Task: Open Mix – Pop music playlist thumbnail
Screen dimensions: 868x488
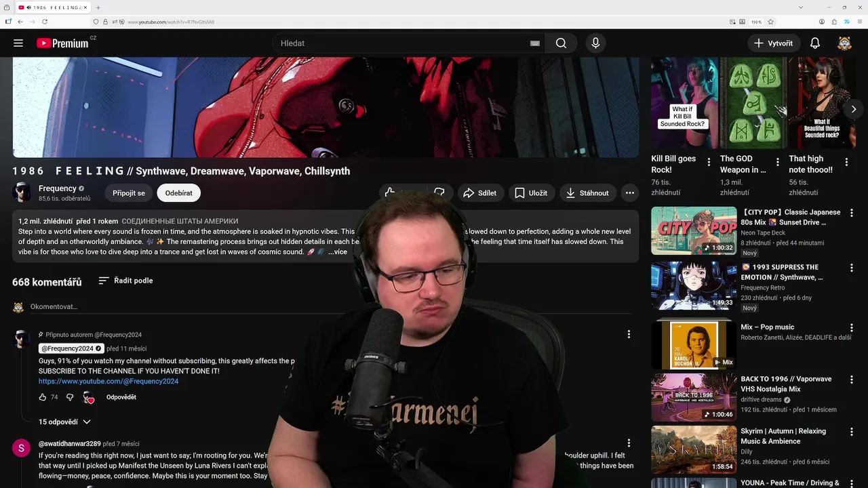Action: pos(694,344)
